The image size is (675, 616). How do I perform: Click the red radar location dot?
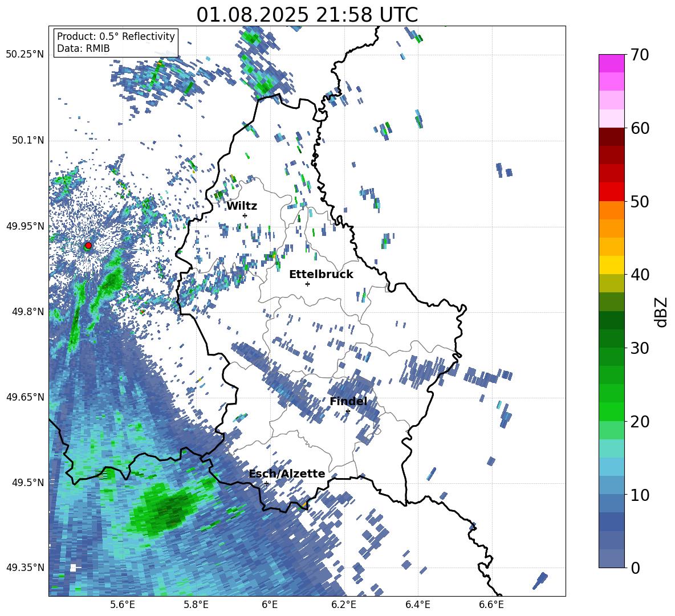88,245
